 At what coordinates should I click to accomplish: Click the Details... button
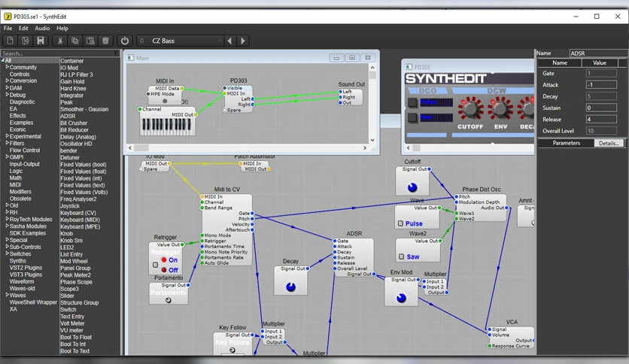(x=609, y=143)
